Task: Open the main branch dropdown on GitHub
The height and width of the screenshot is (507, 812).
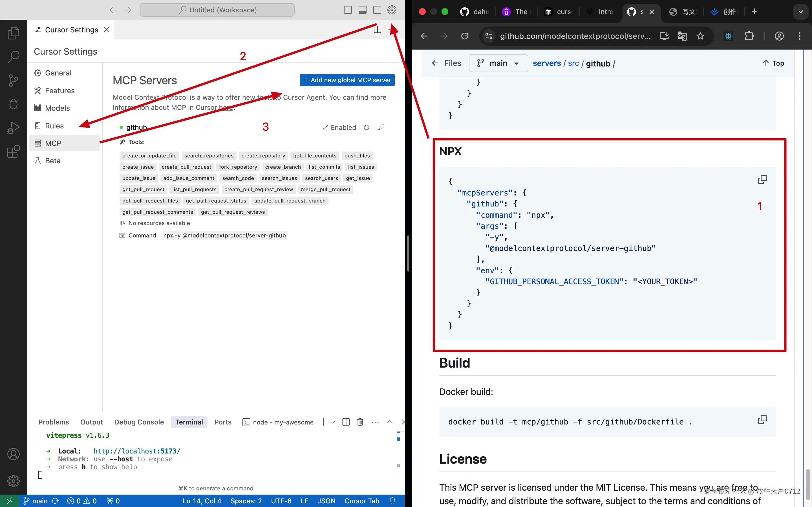Action: pyautogui.click(x=498, y=63)
